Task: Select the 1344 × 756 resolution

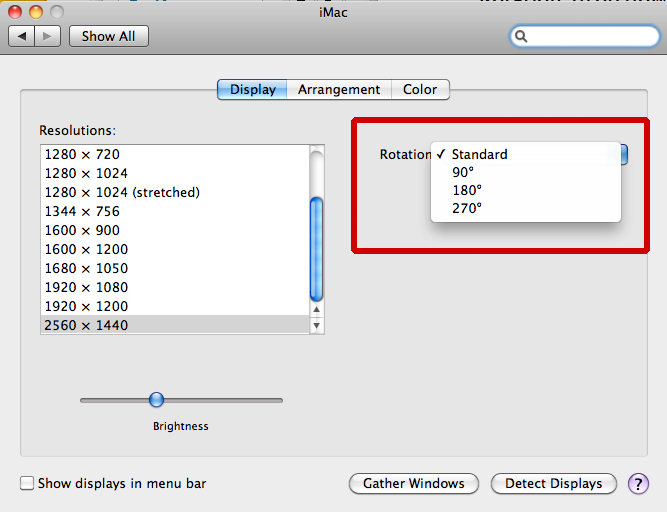Action: [175, 211]
